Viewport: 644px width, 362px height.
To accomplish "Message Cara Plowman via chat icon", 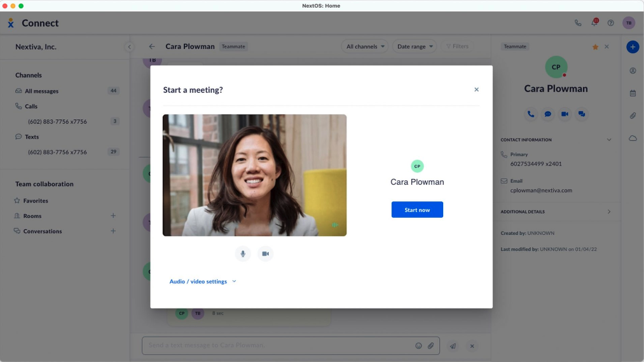I will tap(548, 114).
